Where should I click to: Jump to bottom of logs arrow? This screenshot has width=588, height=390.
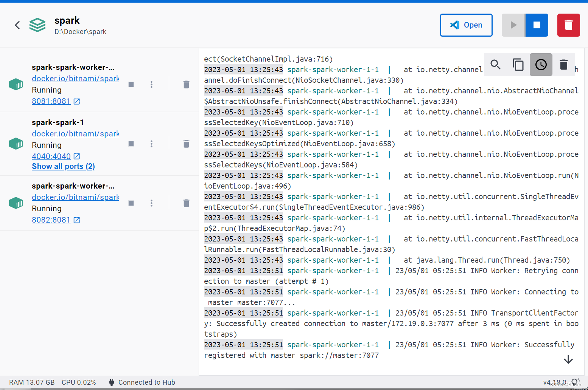568,359
